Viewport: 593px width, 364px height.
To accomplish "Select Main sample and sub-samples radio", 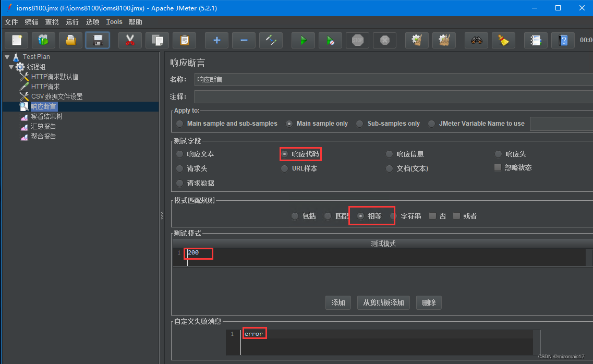I will 179,124.
